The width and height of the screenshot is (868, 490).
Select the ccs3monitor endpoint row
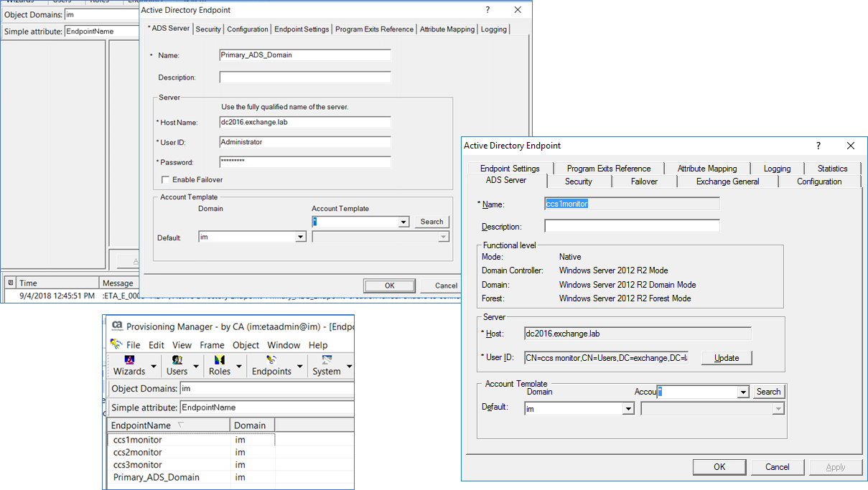(x=191, y=465)
